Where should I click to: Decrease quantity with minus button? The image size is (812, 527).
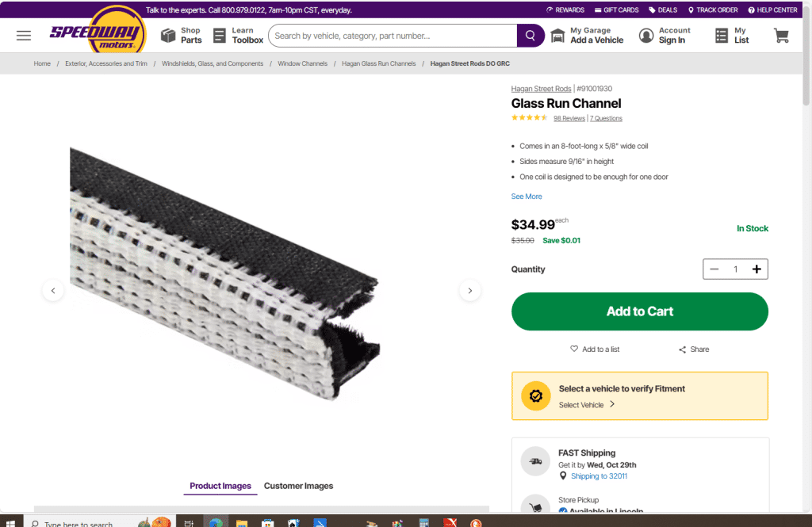(x=714, y=269)
